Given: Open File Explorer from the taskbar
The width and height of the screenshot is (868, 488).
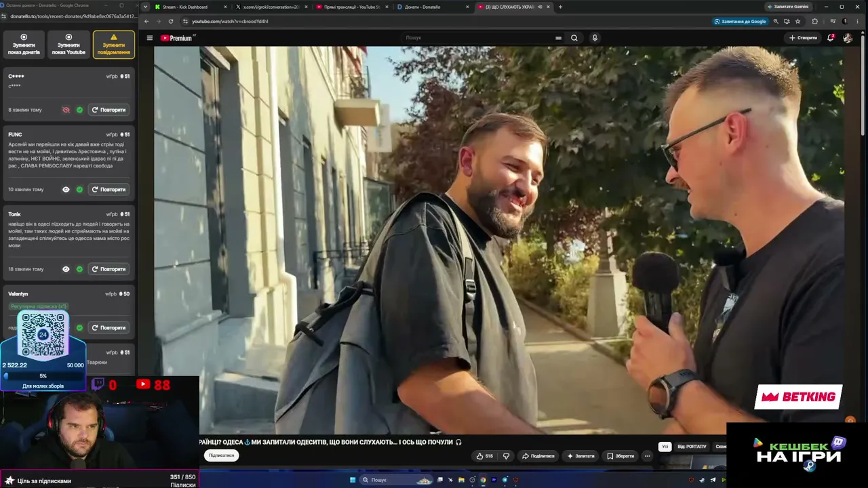Looking at the screenshot, I should [x=461, y=480].
